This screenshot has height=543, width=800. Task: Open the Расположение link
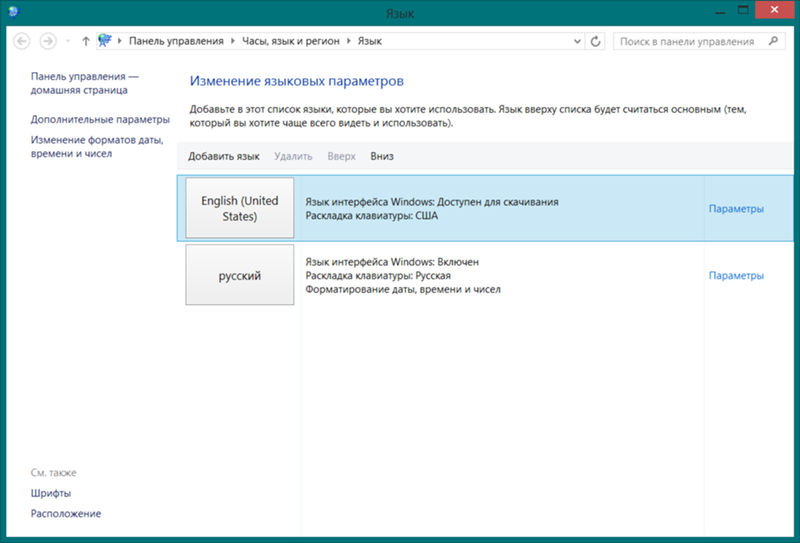[x=66, y=513]
